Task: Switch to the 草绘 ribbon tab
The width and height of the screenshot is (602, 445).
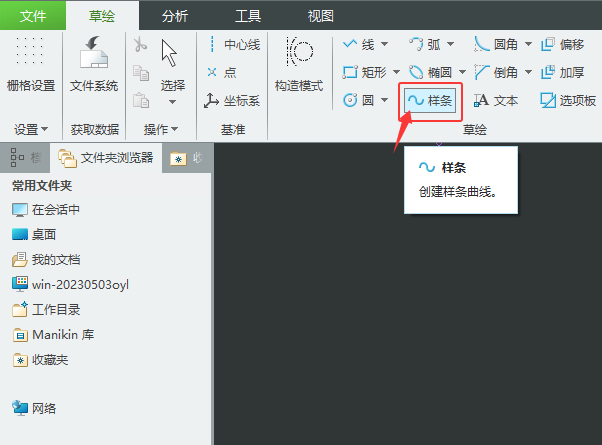Action: click(102, 16)
